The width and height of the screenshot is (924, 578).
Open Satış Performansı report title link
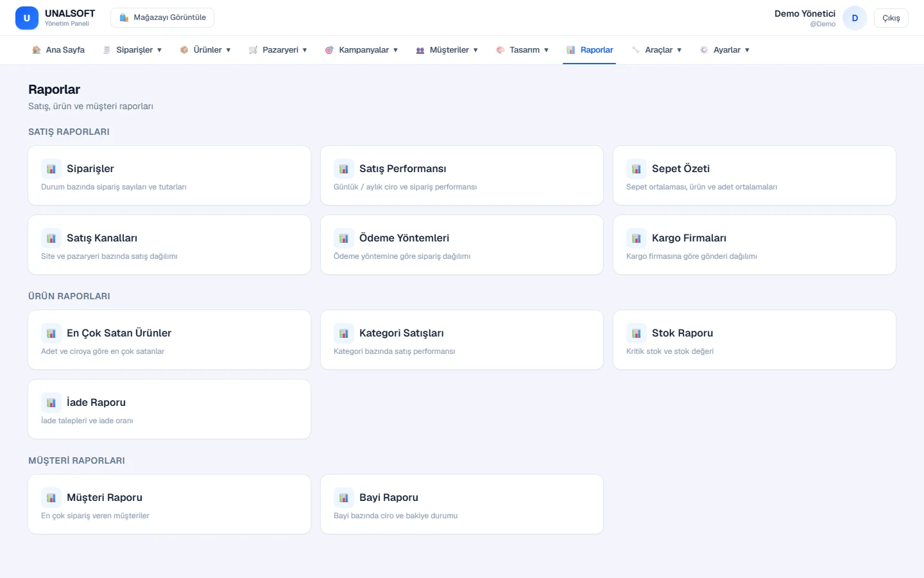(x=402, y=169)
